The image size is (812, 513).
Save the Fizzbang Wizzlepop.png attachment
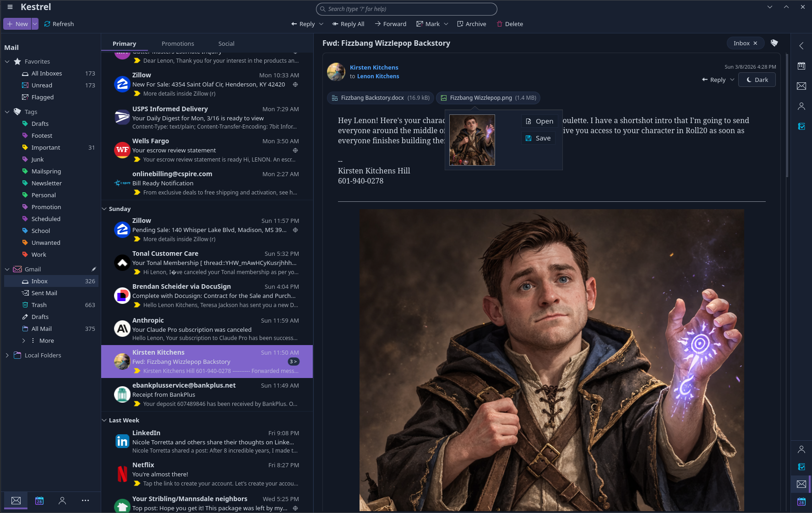538,138
